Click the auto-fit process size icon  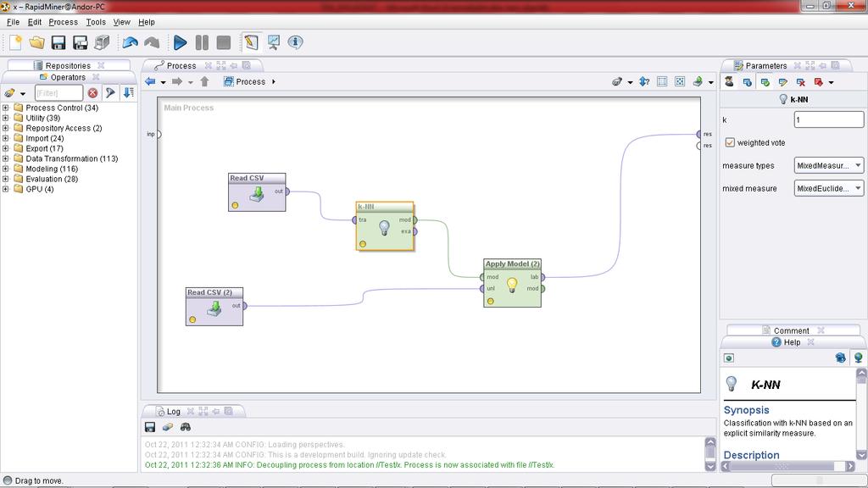coord(680,82)
